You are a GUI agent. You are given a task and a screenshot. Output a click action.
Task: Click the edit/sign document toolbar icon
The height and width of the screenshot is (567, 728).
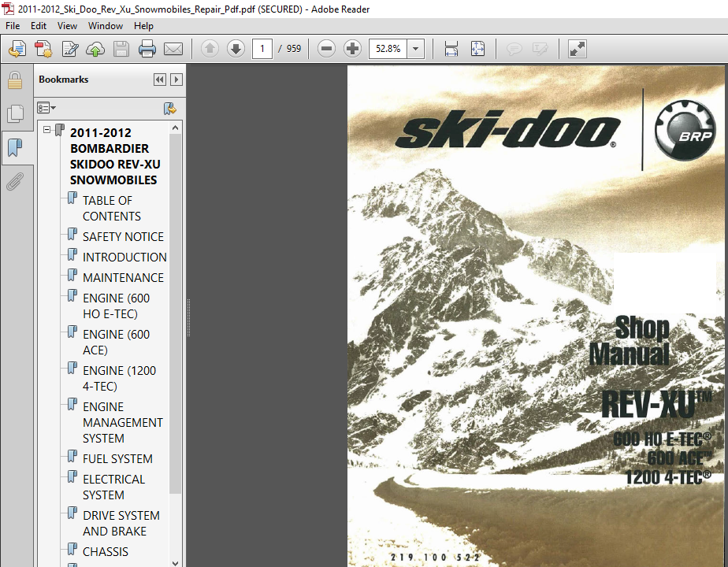click(x=69, y=49)
